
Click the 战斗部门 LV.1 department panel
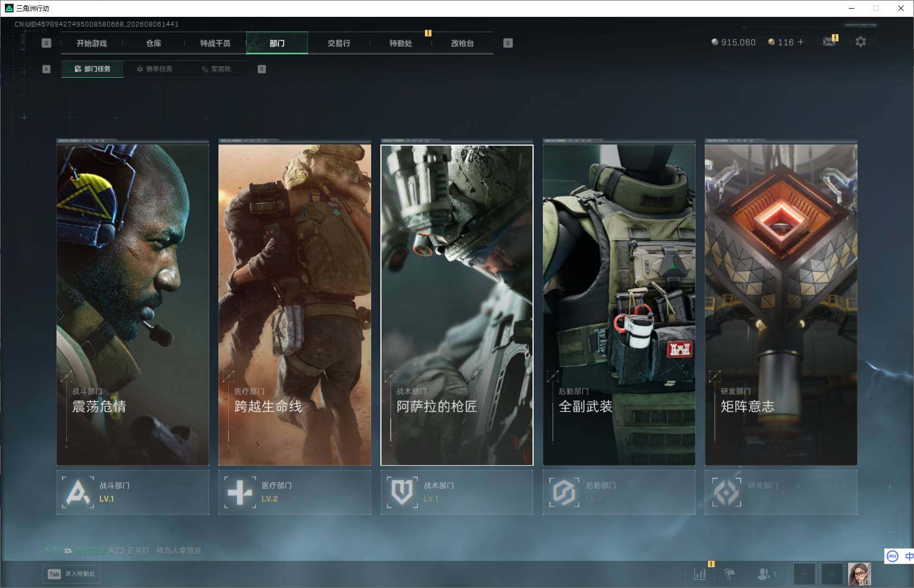tap(133, 492)
